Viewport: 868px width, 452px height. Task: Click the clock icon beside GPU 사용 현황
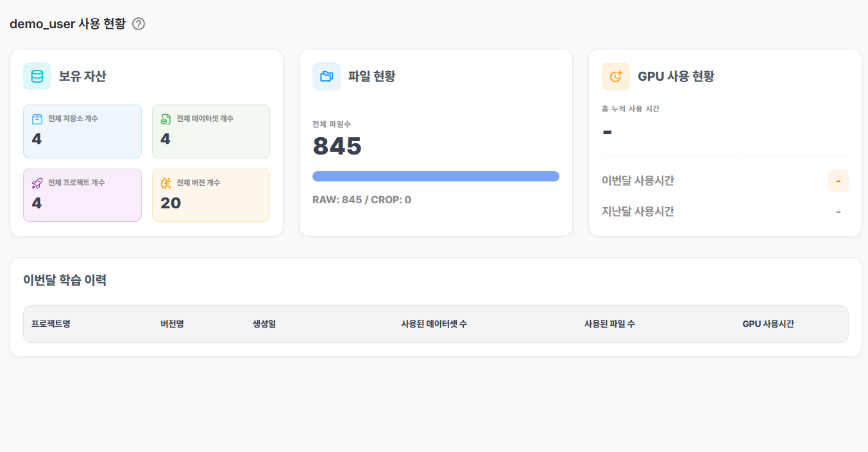click(x=616, y=76)
